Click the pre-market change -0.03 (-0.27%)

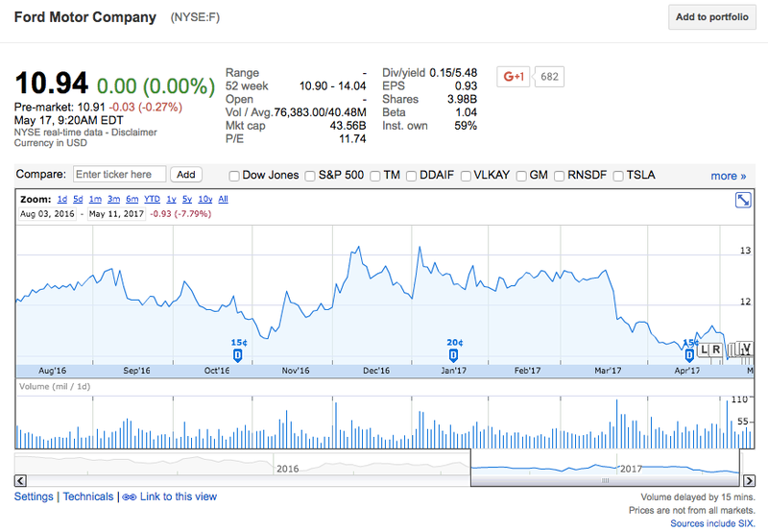[x=146, y=108]
